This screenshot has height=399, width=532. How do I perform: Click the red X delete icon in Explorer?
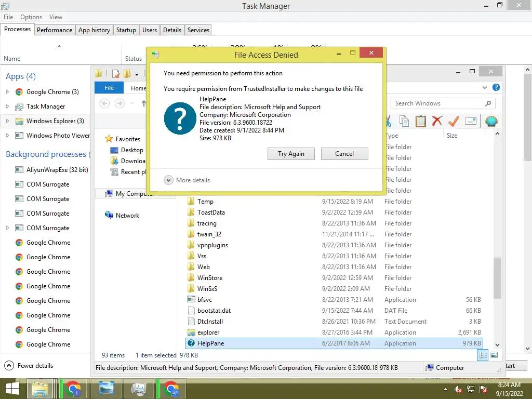pos(437,121)
